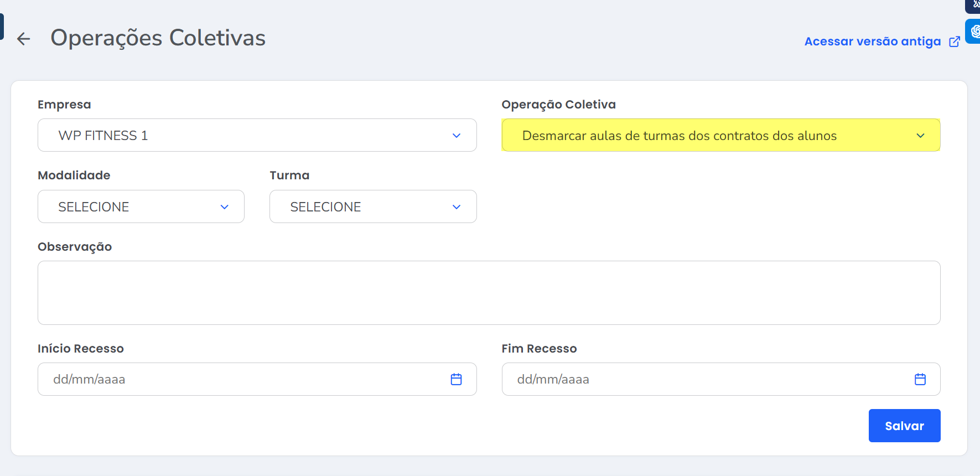Click the chevron in the Empresa field

pos(456,136)
